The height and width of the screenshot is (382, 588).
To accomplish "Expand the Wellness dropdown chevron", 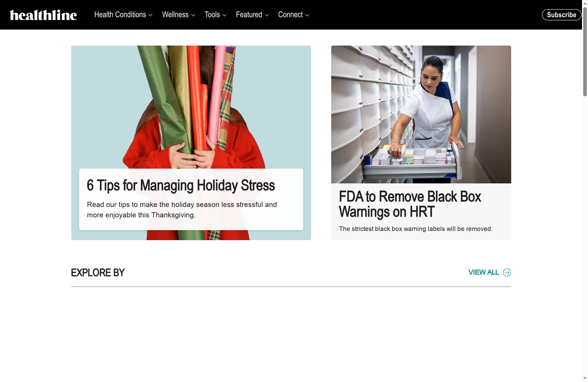I will click(193, 15).
